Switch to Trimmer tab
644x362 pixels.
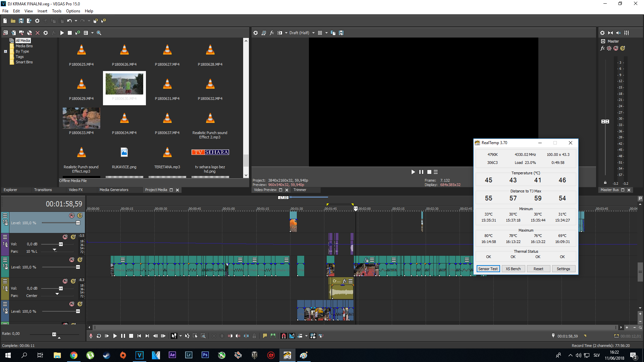[300, 190]
